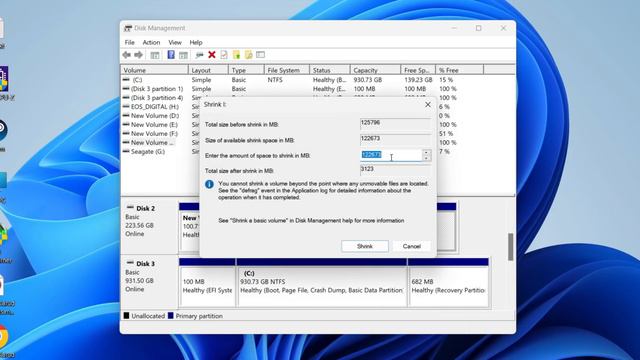
Task: Close the Shrink I: dialog
Action: [428, 104]
